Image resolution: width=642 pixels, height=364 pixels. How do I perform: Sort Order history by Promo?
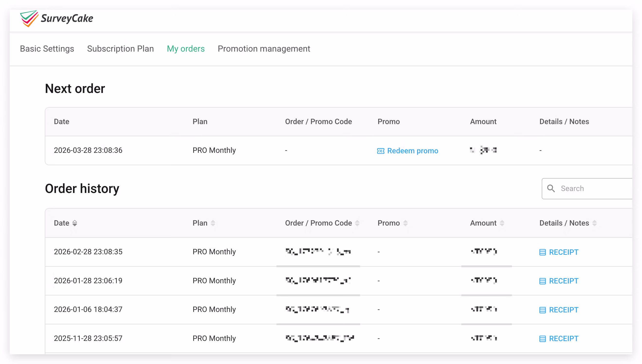pos(405,223)
